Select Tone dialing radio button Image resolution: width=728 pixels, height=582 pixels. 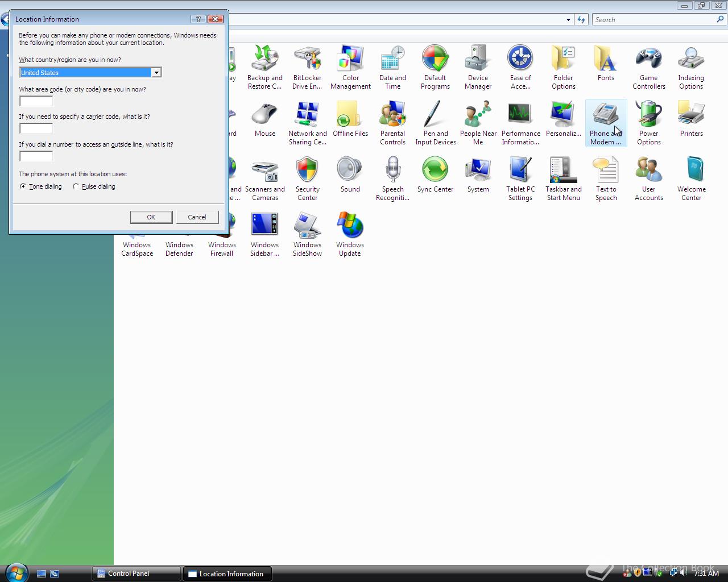(41, 186)
